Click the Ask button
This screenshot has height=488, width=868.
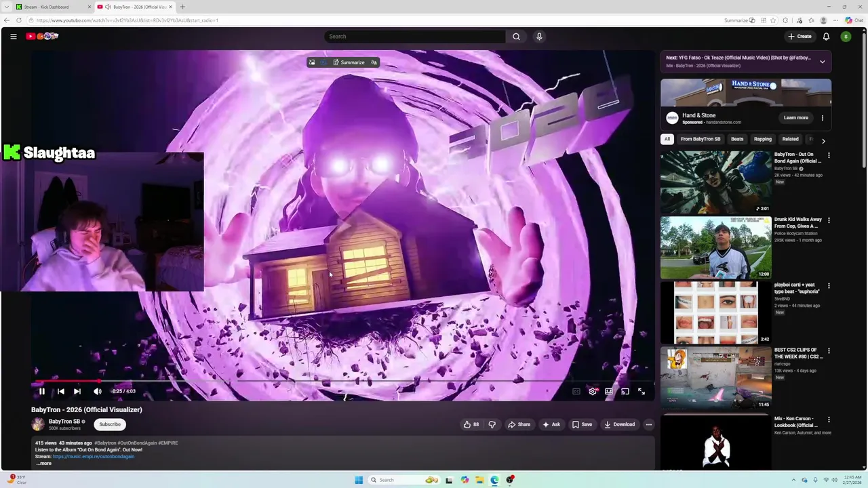tap(551, 424)
